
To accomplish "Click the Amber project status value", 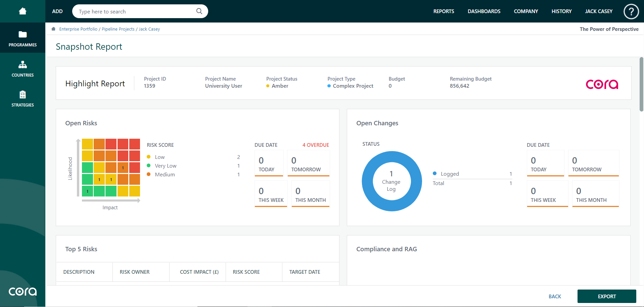I will pyautogui.click(x=280, y=86).
